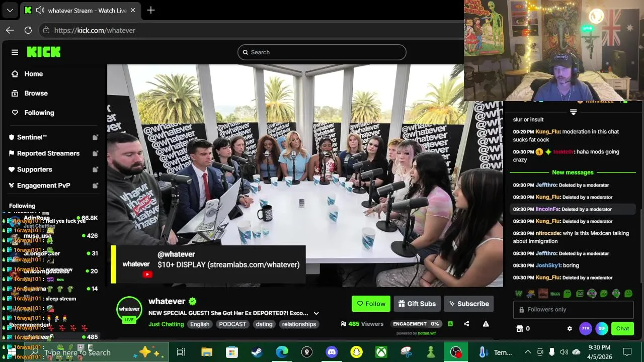This screenshot has width=644, height=362.
Task: Open Browse in the sidebar
Action: click(30, 94)
